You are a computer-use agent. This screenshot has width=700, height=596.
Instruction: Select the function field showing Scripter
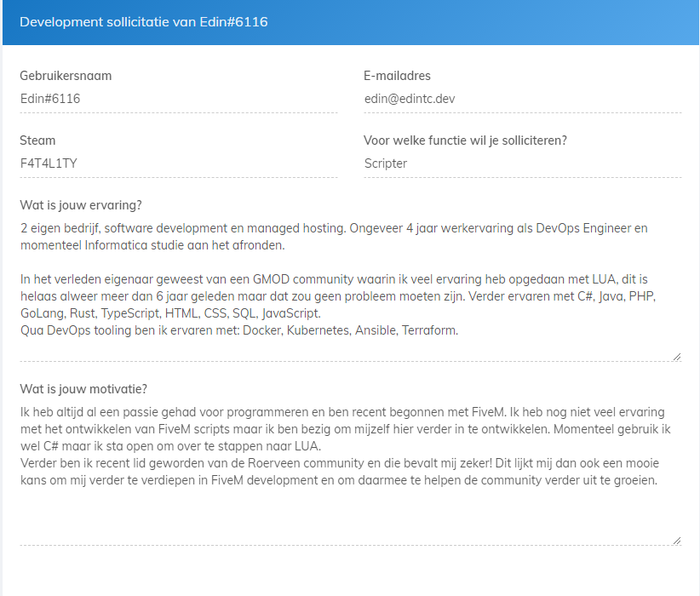pyautogui.click(x=522, y=163)
